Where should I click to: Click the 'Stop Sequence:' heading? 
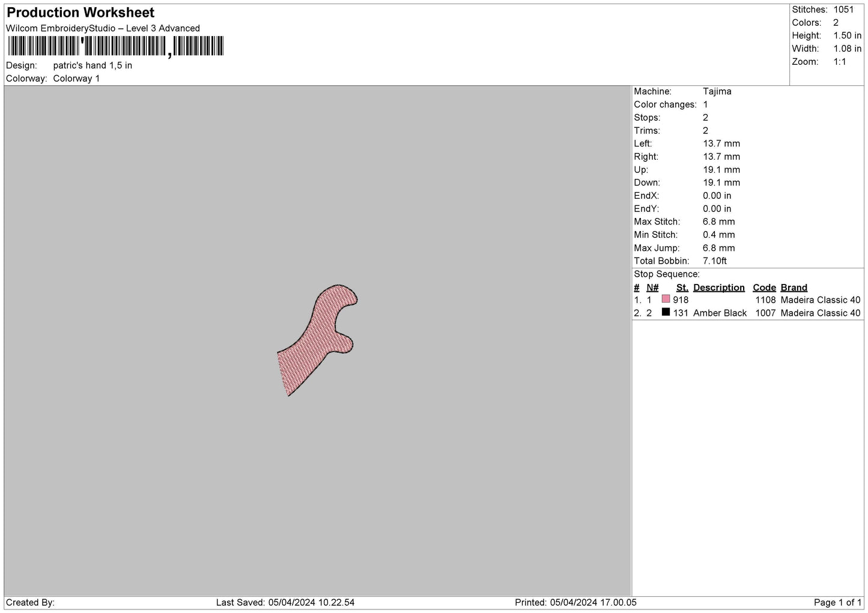(x=667, y=274)
